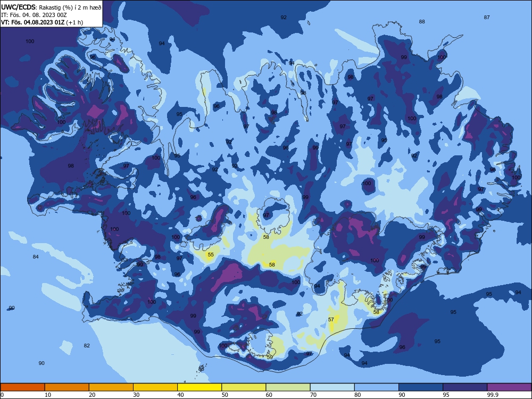The height and width of the screenshot is (399, 532).
Task: Click the 60–70 light green legend swatch
Action: pos(288,387)
